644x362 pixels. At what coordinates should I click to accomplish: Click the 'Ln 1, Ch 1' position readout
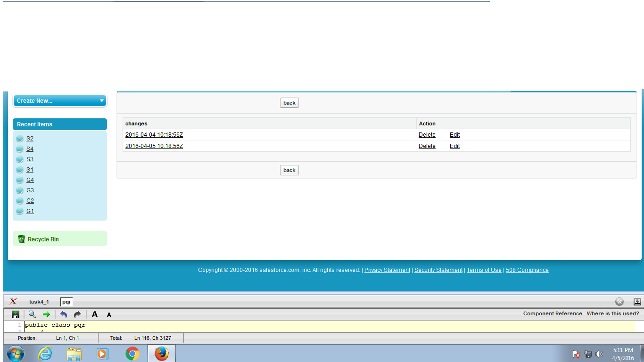[x=67, y=338]
